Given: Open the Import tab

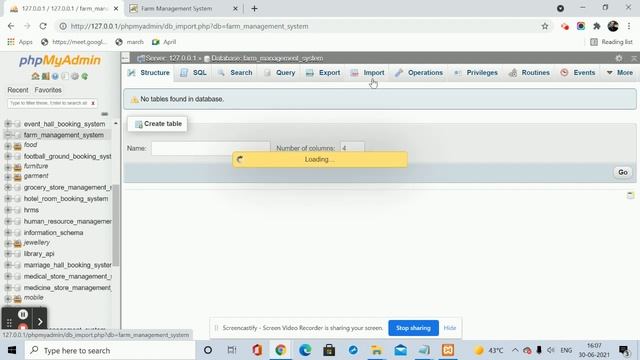Looking at the screenshot, I should click(368, 73).
